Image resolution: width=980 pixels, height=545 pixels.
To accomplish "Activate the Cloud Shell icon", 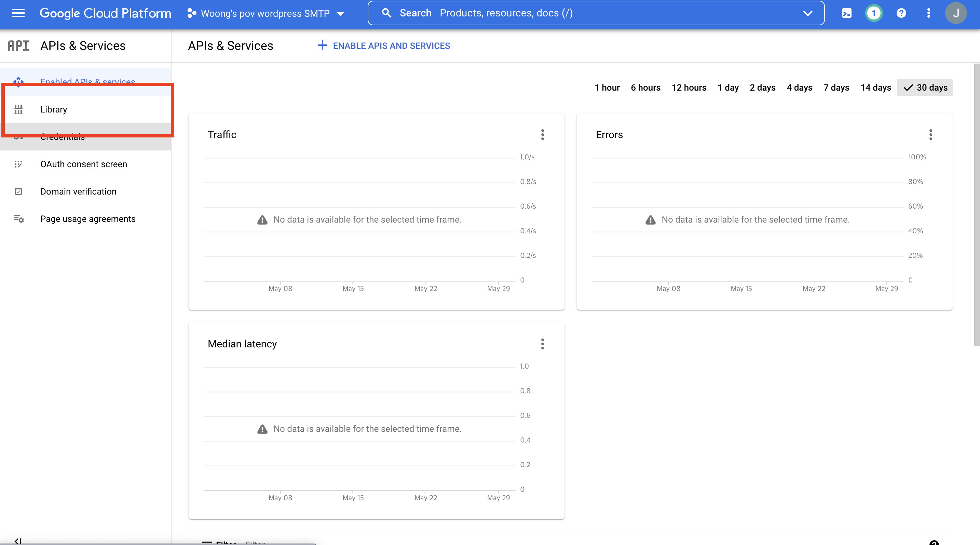I will point(846,13).
